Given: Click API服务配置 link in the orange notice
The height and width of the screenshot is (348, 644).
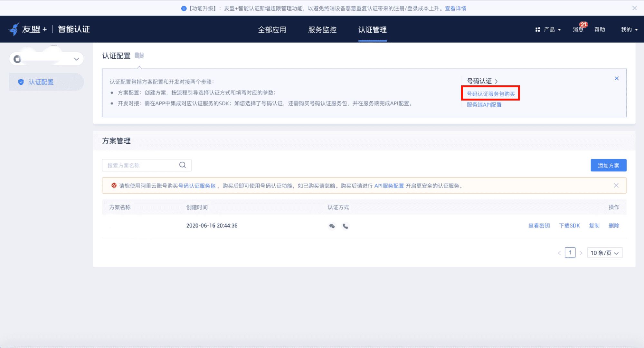Looking at the screenshot, I should coord(389,186).
